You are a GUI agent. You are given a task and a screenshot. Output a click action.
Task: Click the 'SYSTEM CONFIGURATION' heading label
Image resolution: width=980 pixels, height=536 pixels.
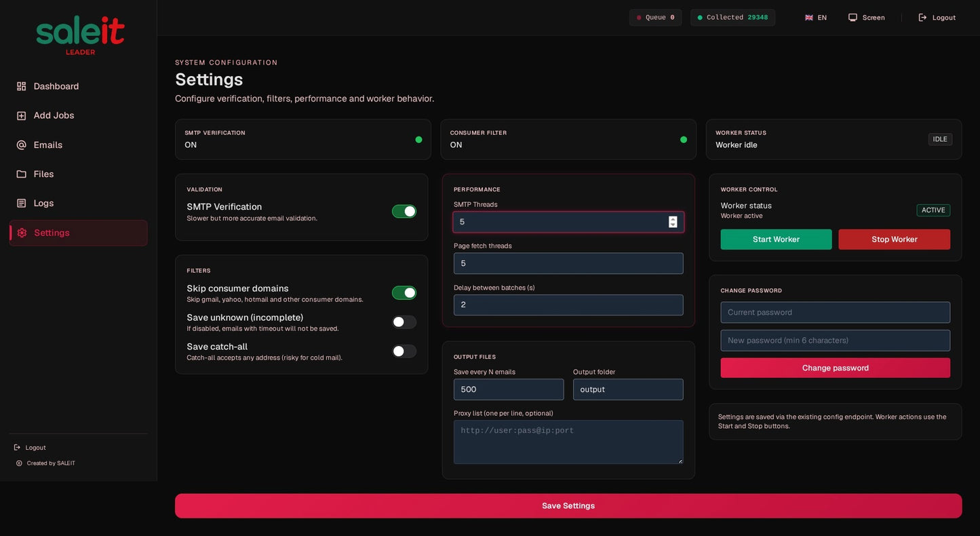coord(227,62)
